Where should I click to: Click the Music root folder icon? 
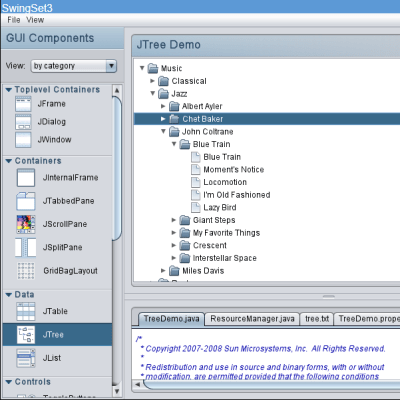[x=153, y=68]
